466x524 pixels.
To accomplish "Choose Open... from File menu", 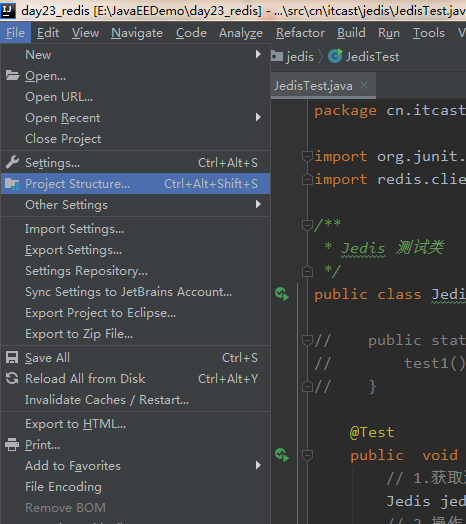I will click(135, 76).
